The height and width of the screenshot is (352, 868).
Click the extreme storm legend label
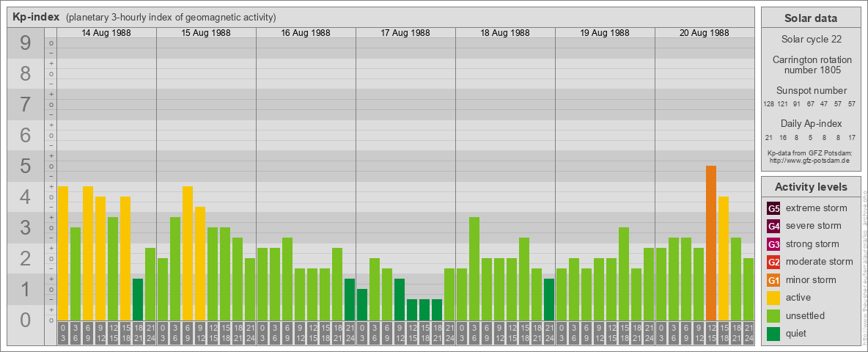(x=816, y=208)
